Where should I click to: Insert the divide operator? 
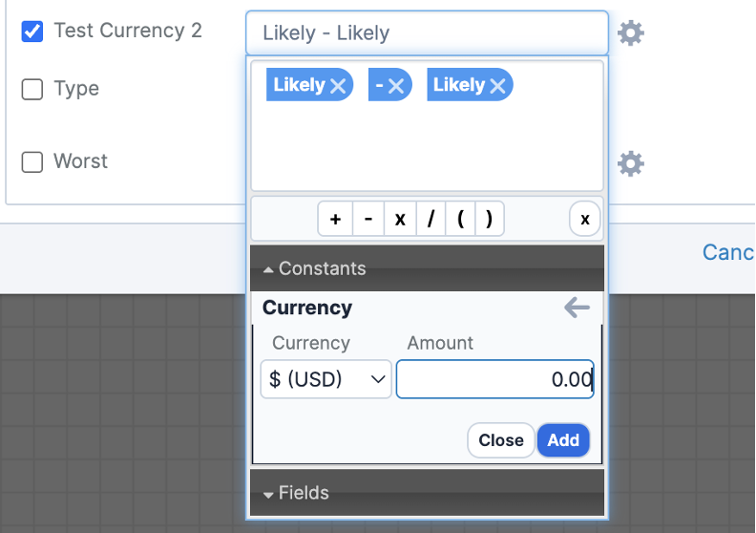430,219
